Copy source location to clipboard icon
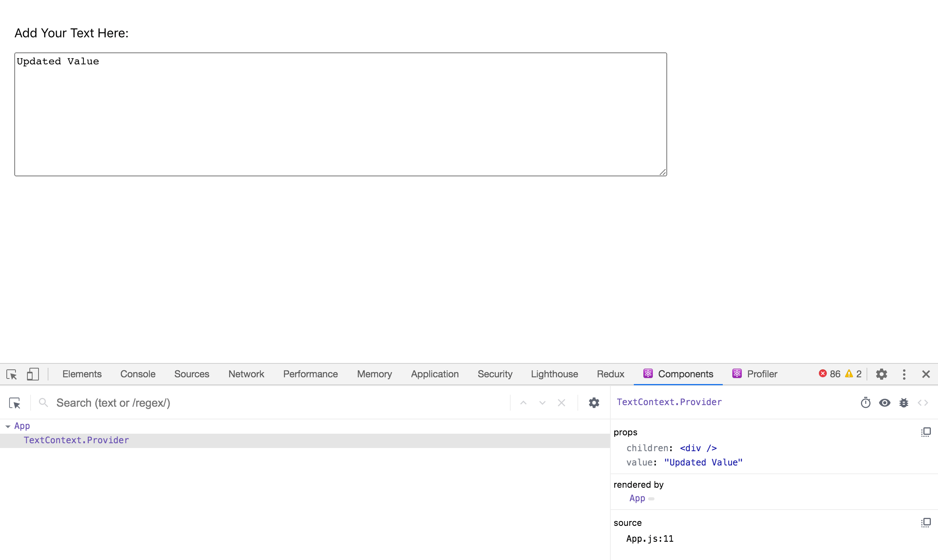This screenshot has width=938, height=560. coord(926,523)
